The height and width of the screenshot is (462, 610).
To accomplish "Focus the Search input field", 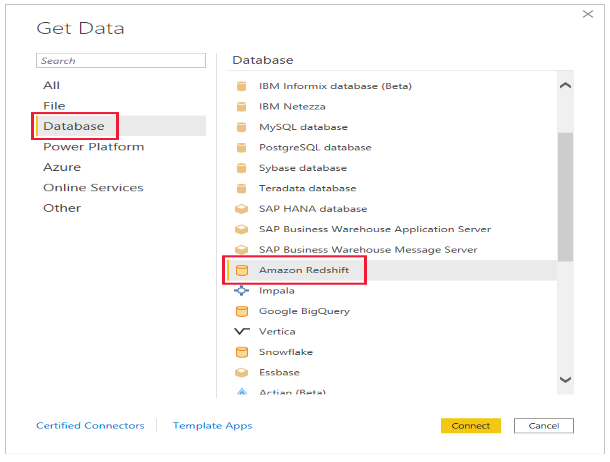I will (x=120, y=61).
